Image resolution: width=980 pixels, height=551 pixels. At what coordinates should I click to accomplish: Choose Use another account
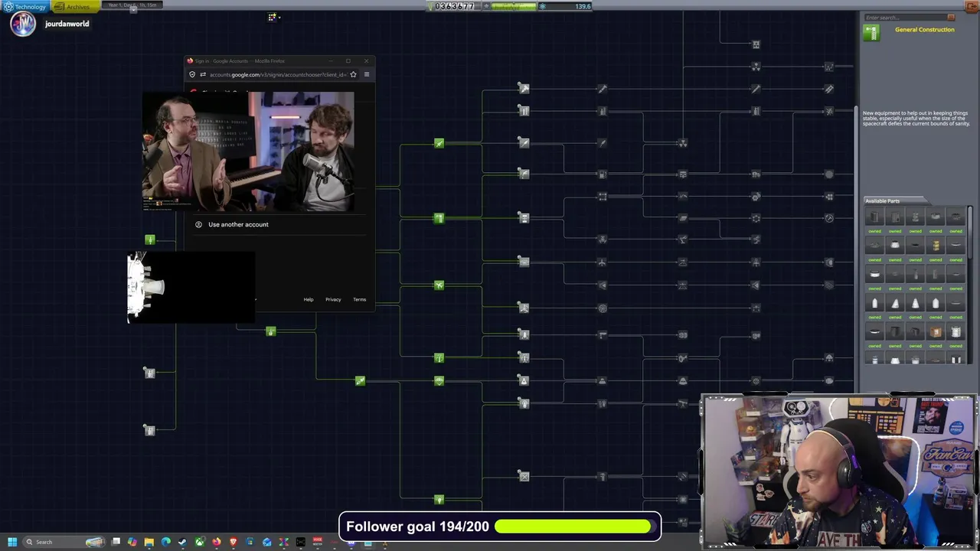[x=238, y=224]
